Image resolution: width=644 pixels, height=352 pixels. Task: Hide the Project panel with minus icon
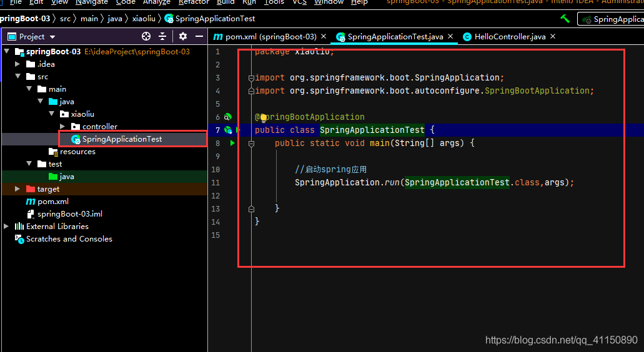coord(199,37)
